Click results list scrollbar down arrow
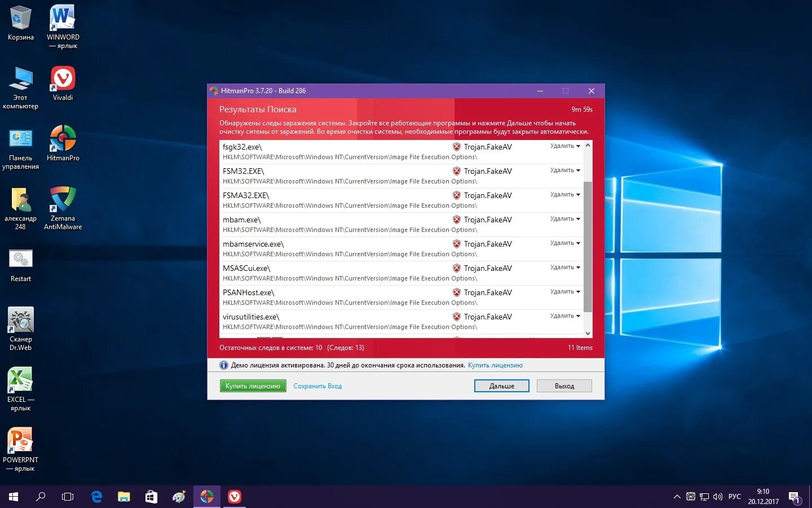The image size is (812, 508). [x=588, y=333]
